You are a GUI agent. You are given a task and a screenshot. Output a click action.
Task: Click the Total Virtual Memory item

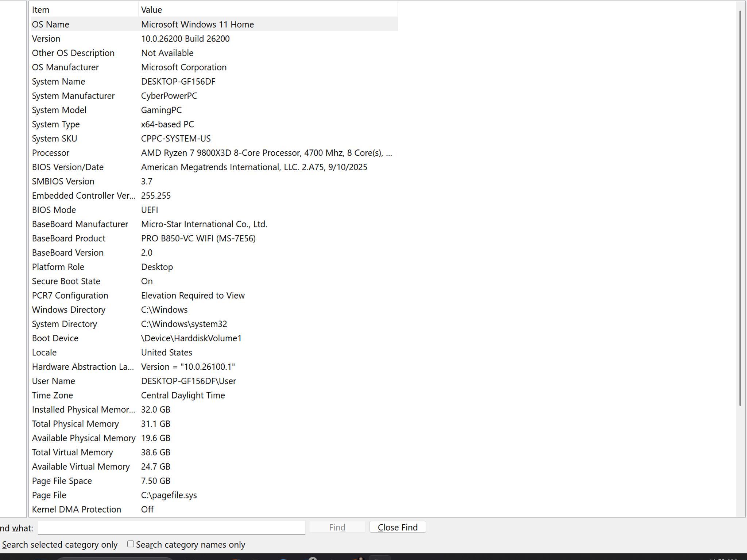tap(72, 452)
